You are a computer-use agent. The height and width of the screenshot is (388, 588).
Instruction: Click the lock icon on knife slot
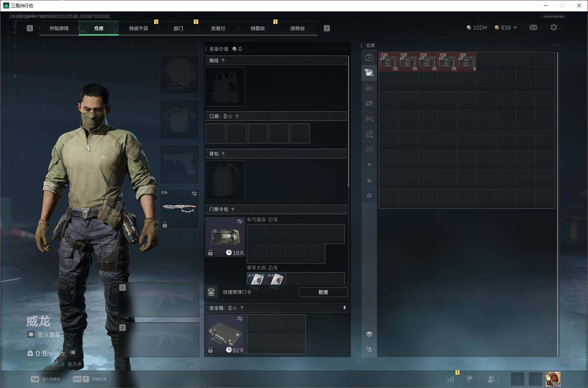165,224
